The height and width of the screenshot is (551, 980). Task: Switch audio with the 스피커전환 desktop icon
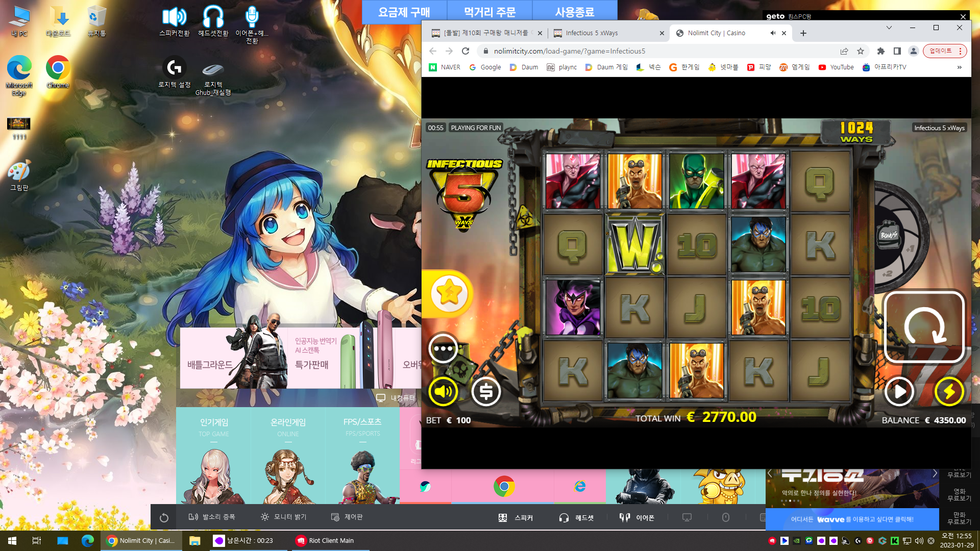(x=174, y=21)
